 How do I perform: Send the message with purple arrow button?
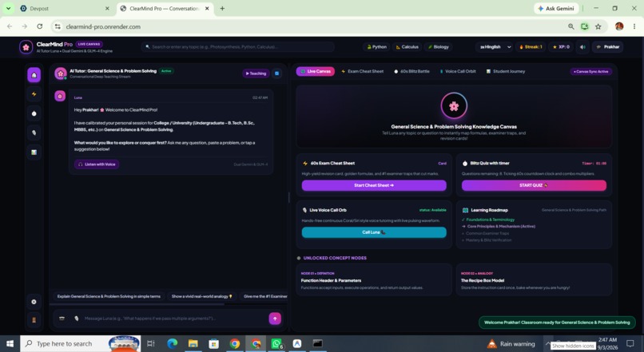point(275,318)
